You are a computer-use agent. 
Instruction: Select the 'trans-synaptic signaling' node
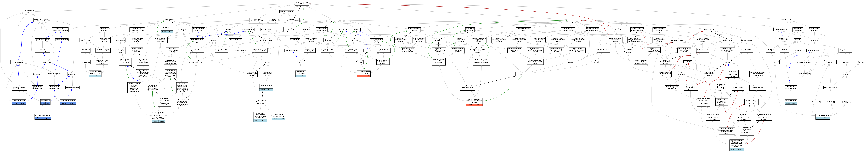pyautogui.click(x=268, y=62)
